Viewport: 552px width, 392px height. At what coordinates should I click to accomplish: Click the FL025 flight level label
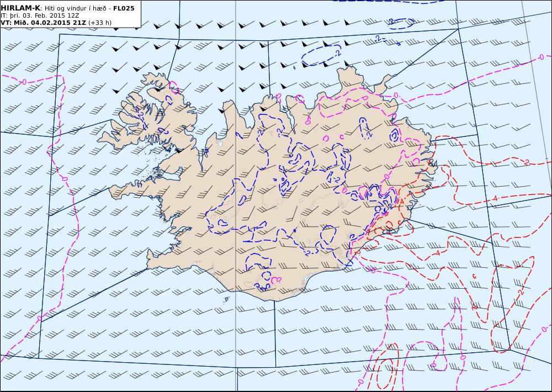tap(124, 8)
